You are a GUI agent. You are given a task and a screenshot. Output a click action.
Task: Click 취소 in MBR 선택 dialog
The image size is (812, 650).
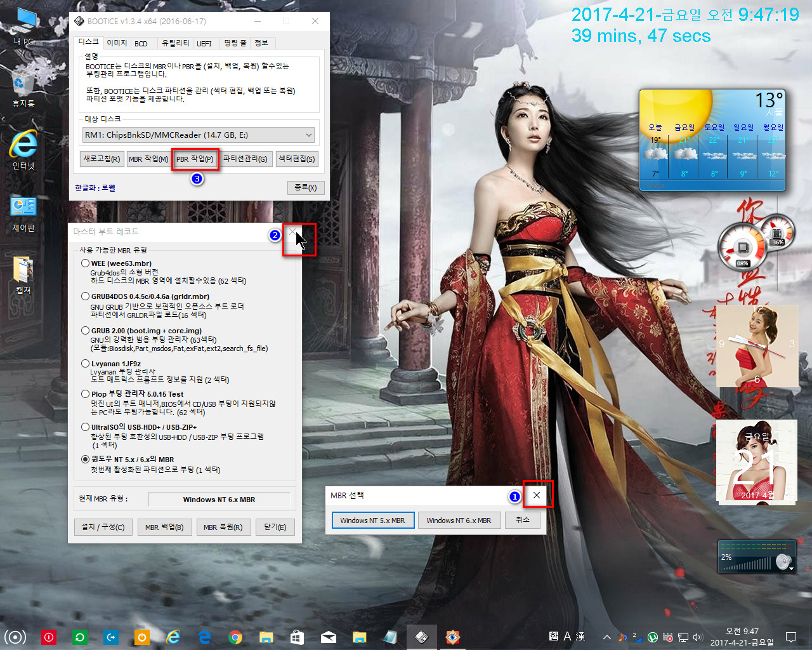[523, 520]
